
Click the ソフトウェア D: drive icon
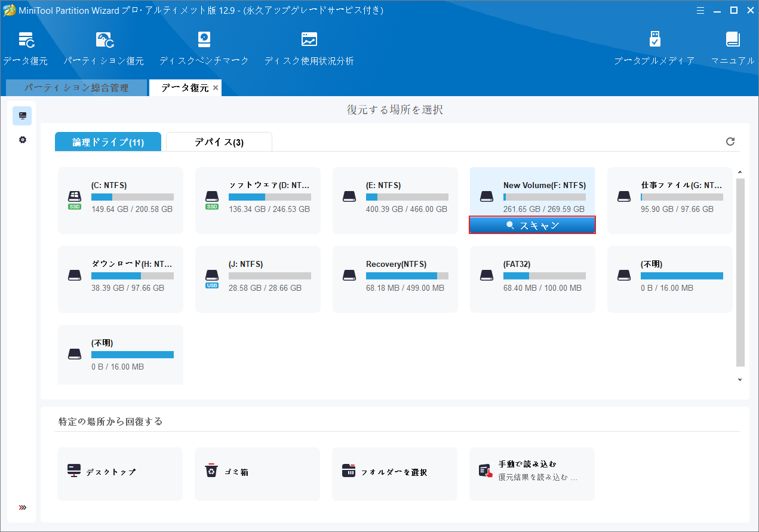pos(212,197)
